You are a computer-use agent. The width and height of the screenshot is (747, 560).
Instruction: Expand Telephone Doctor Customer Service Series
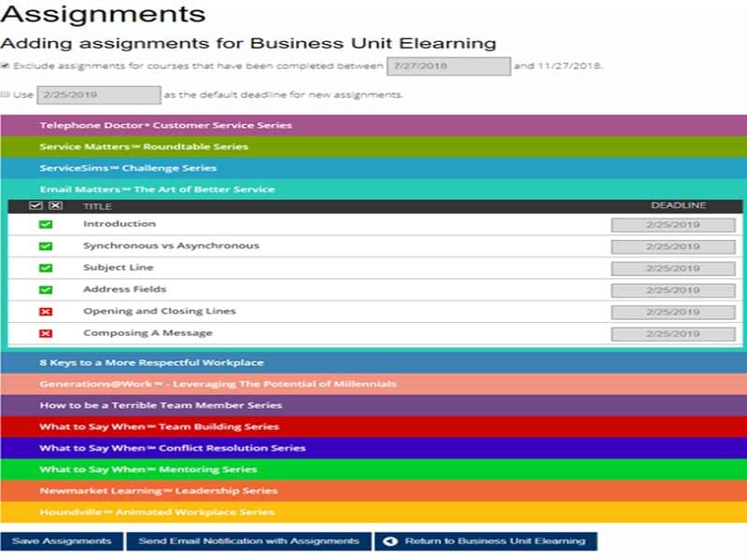165,125
